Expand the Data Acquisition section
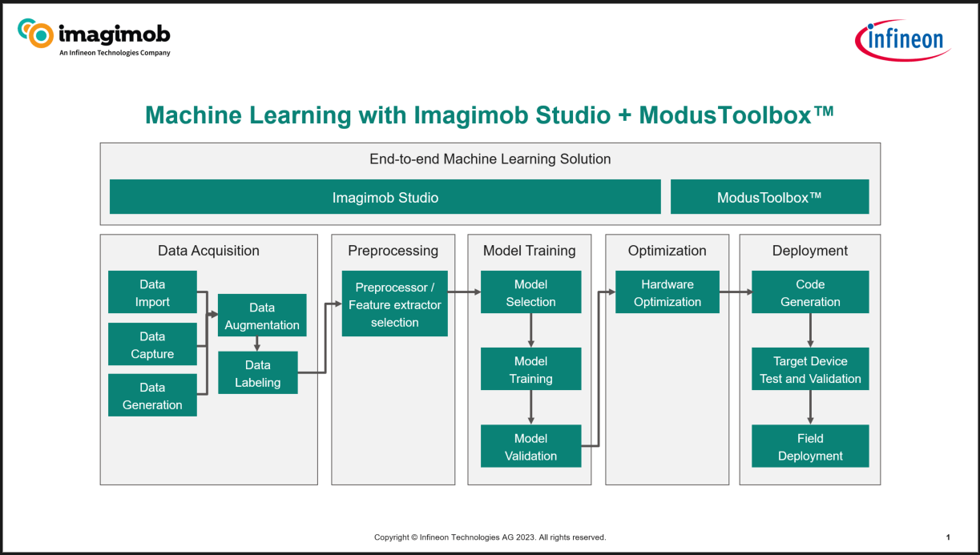Viewport: 980px width, 555px height. click(208, 251)
